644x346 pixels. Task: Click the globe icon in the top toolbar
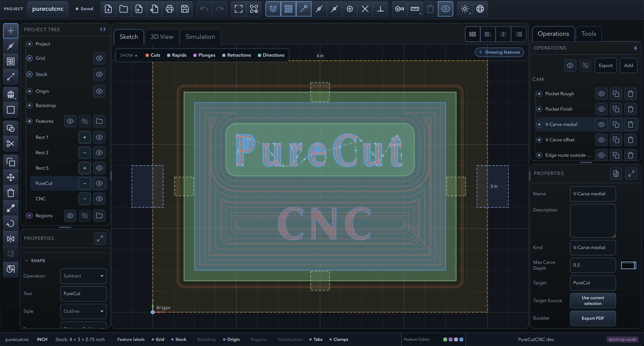coord(480,9)
